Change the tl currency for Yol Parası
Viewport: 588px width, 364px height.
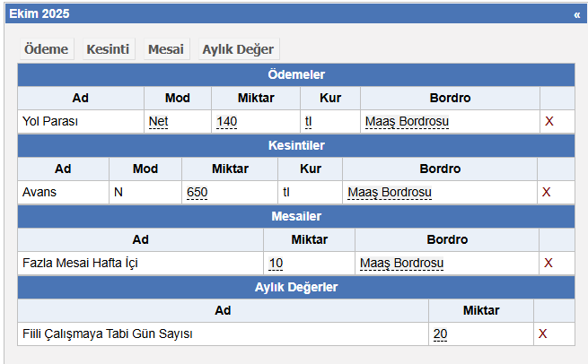point(309,121)
